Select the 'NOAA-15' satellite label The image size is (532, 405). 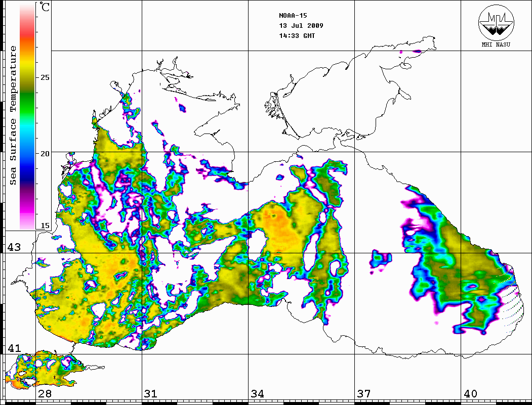(x=293, y=16)
